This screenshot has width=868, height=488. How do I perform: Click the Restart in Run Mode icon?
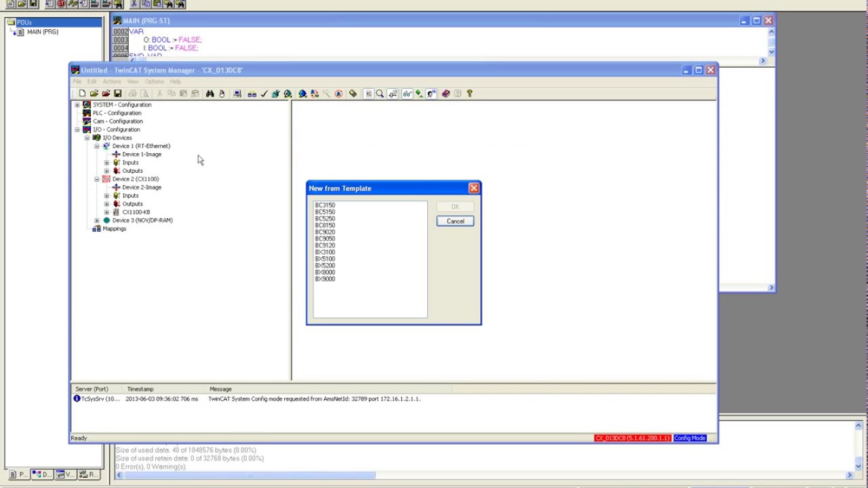coord(287,94)
